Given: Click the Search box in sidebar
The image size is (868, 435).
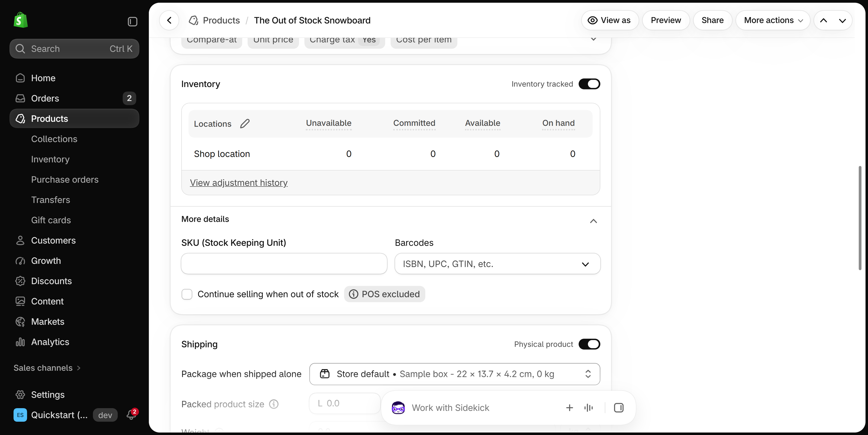Looking at the screenshot, I should (75, 49).
